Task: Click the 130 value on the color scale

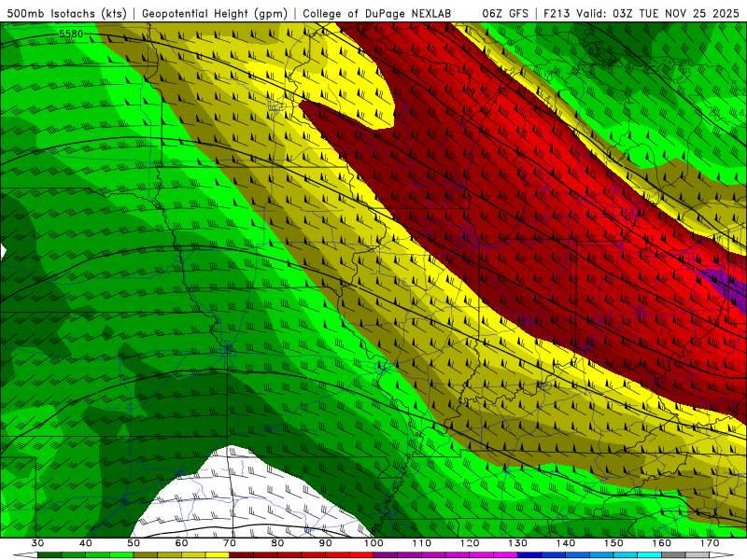Action: click(518, 543)
